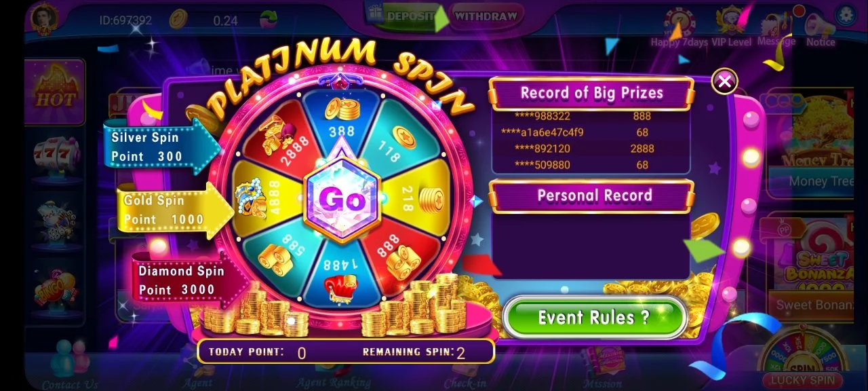Tap the refresh icon beside the coin balance
Image resolution: width=868 pixels, height=391 pixels.
(269, 19)
